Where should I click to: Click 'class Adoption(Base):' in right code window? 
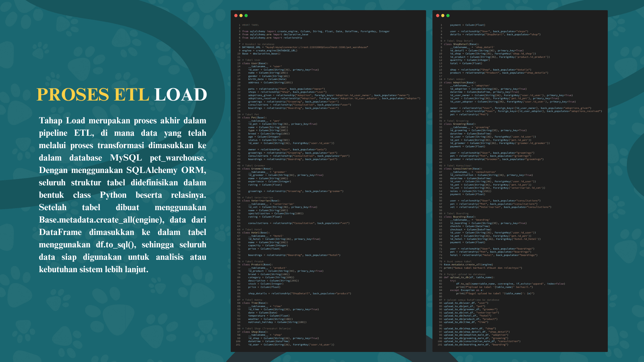tap(460, 82)
